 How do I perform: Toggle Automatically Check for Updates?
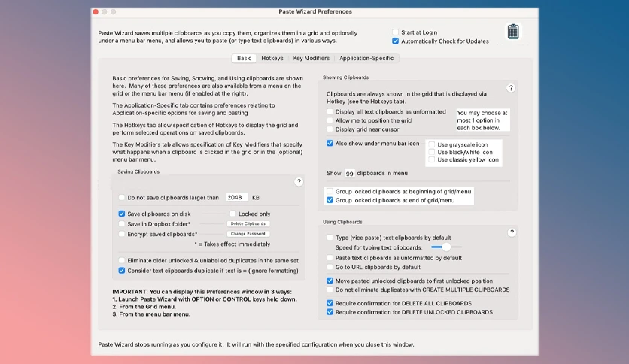coord(395,41)
